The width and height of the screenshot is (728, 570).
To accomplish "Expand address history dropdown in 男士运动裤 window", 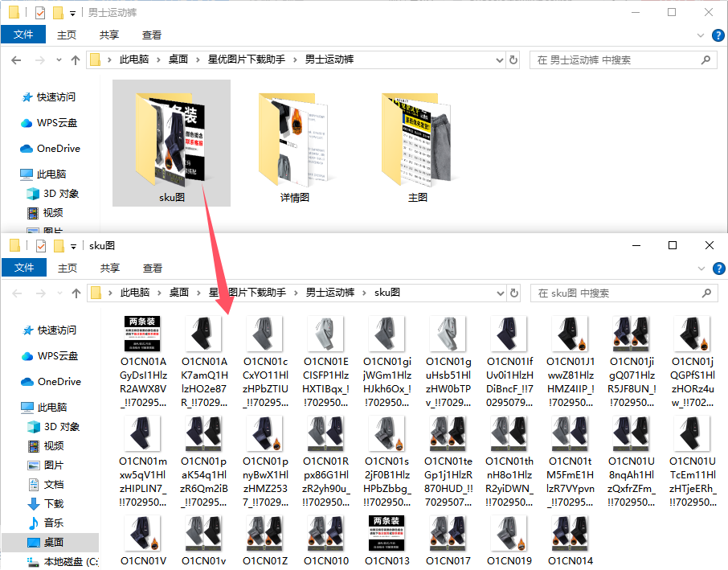I will pos(500,60).
